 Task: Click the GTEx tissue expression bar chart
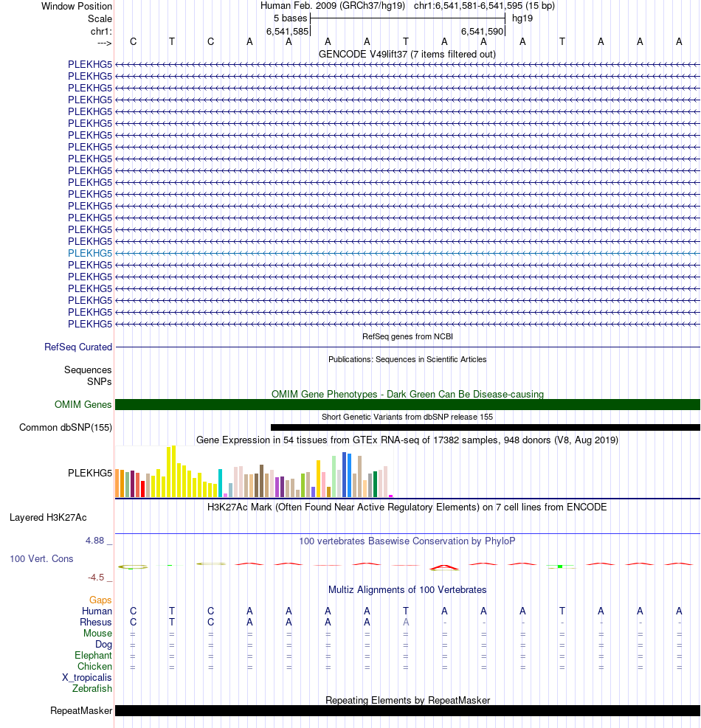coord(254,472)
